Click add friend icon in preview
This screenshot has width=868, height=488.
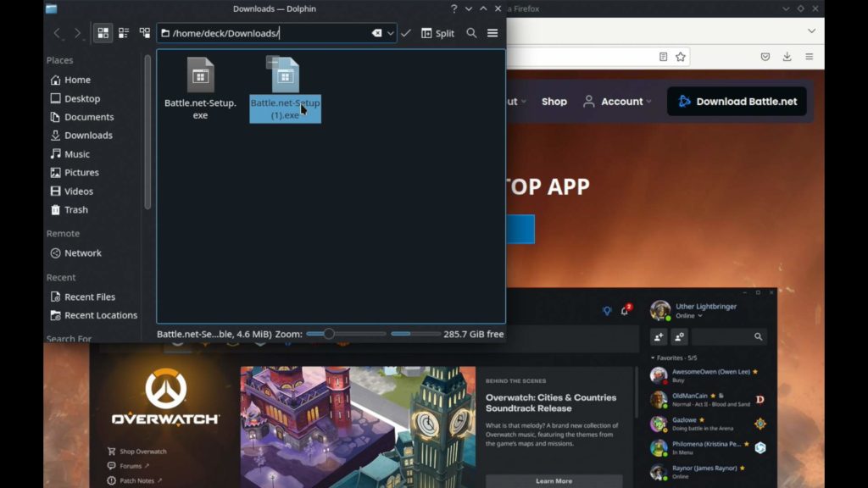[x=659, y=336]
